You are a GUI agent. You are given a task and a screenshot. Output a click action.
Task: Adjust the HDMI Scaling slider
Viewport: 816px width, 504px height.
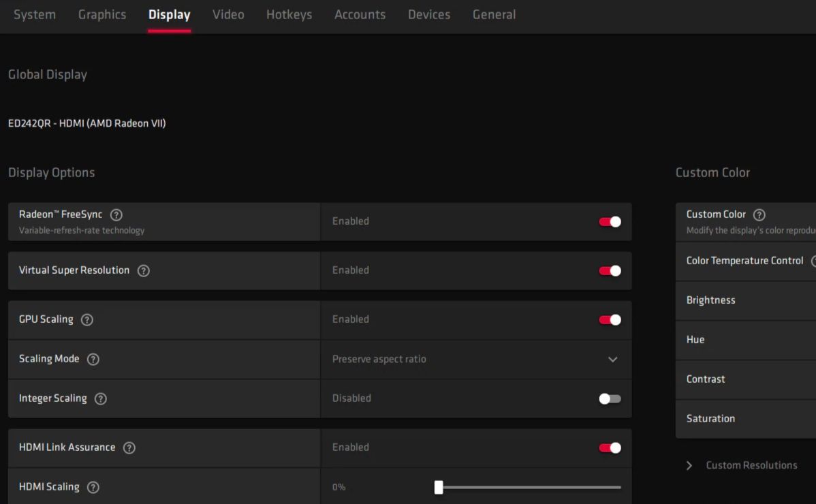[x=438, y=487]
